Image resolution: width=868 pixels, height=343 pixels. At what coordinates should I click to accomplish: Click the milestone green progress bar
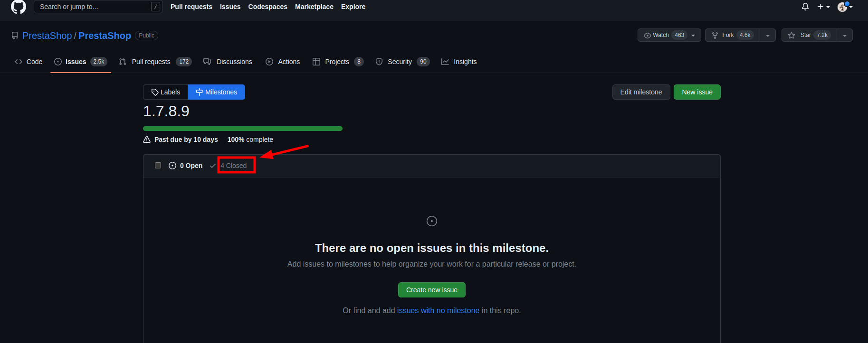(242, 129)
